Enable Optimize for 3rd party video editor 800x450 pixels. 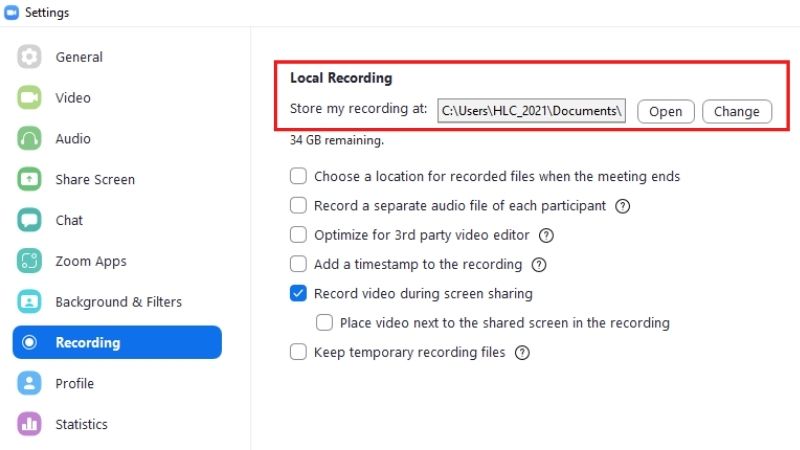tap(298, 235)
